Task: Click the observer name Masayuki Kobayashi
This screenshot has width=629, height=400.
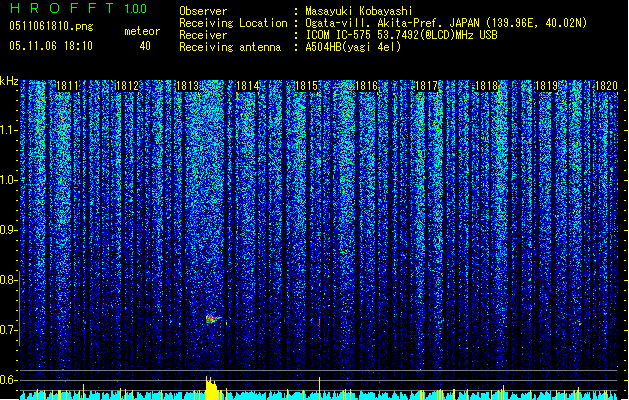Action: (x=359, y=11)
